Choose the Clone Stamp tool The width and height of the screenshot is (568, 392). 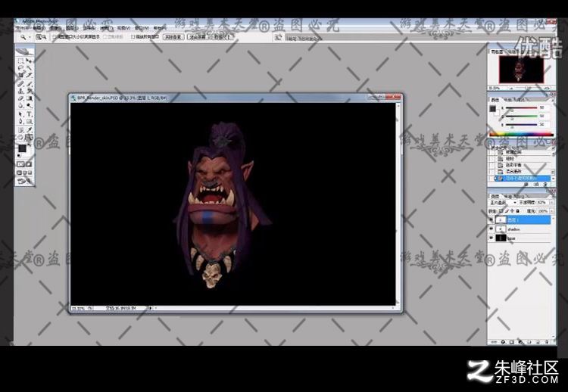21,91
